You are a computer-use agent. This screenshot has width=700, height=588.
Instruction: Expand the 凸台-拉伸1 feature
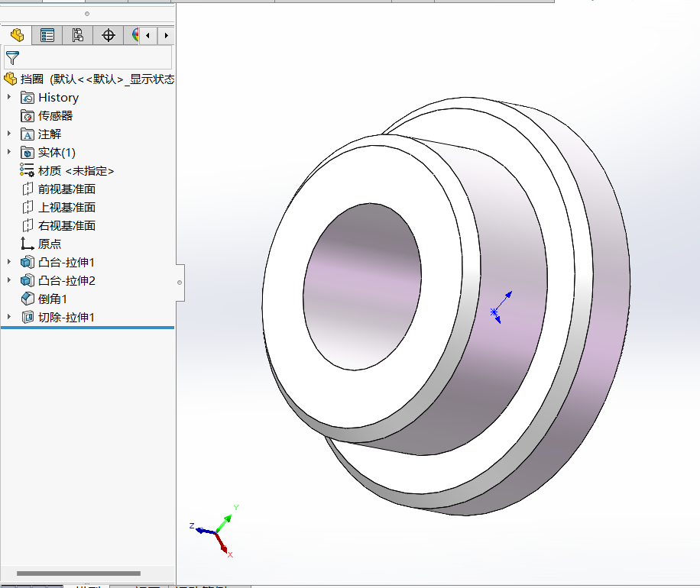pyautogui.click(x=8, y=261)
